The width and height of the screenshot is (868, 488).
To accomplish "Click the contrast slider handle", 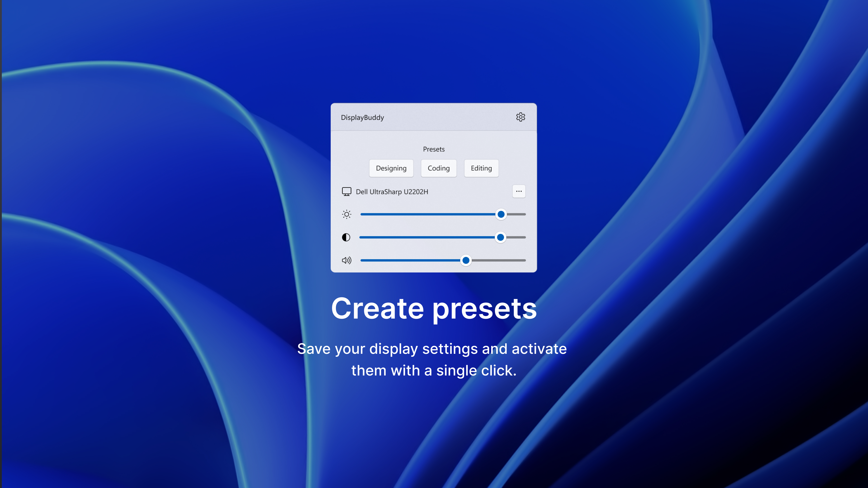I will (501, 237).
